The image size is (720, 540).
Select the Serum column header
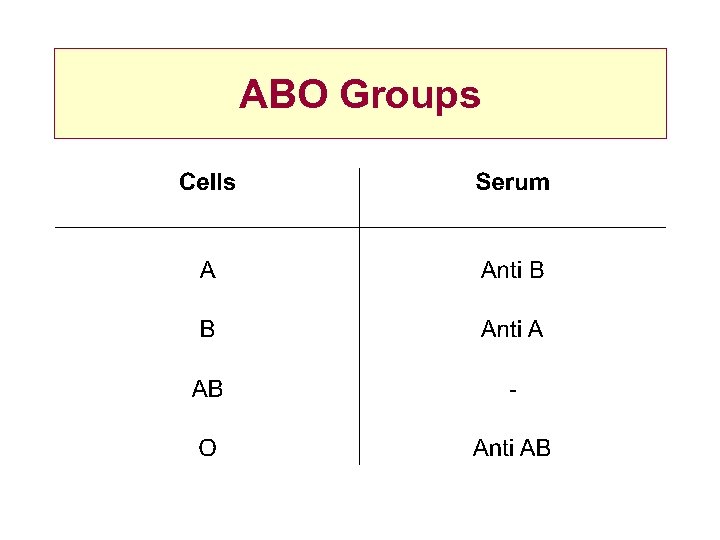[512, 182]
